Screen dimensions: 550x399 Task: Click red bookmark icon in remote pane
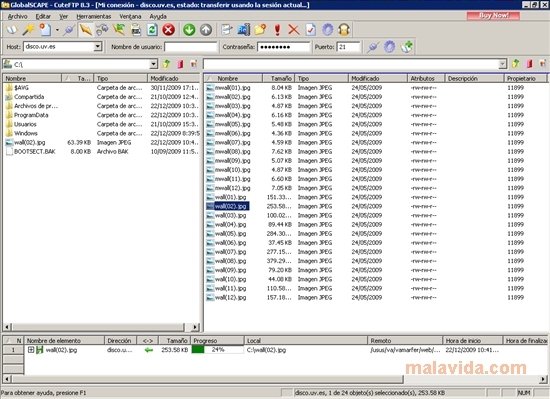click(529, 64)
